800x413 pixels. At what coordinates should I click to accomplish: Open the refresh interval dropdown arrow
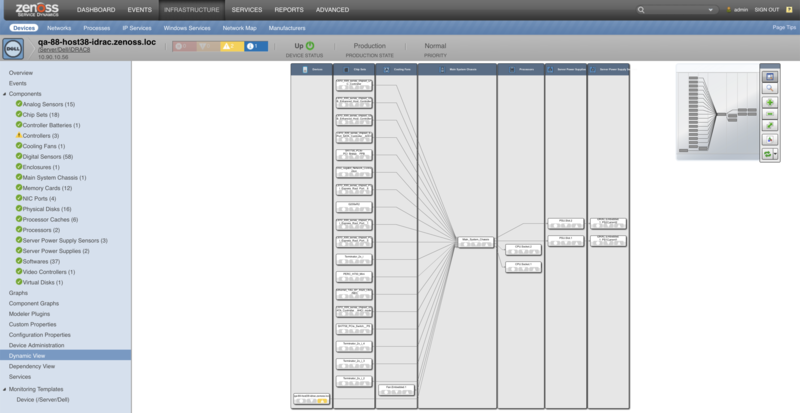(x=776, y=154)
